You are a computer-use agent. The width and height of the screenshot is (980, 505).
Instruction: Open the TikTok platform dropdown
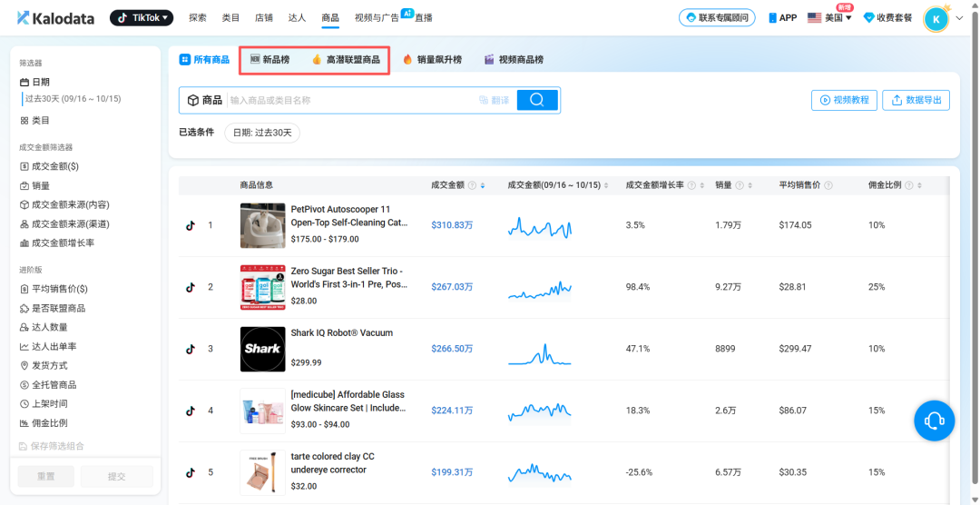point(142,18)
